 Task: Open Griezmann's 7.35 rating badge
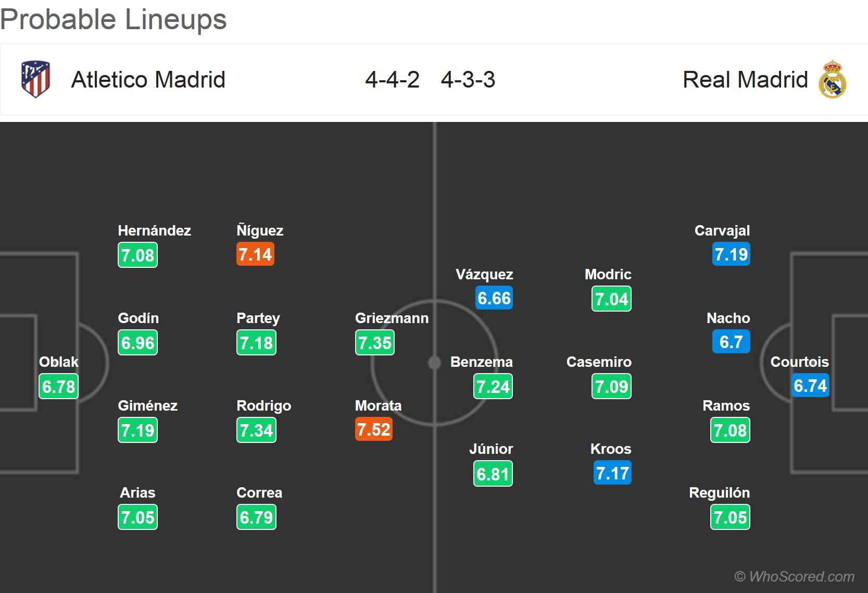click(x=375, y=343)
